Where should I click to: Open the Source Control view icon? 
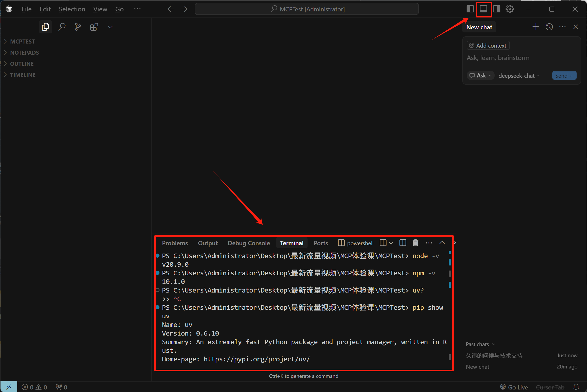click(x=78, y=27)
